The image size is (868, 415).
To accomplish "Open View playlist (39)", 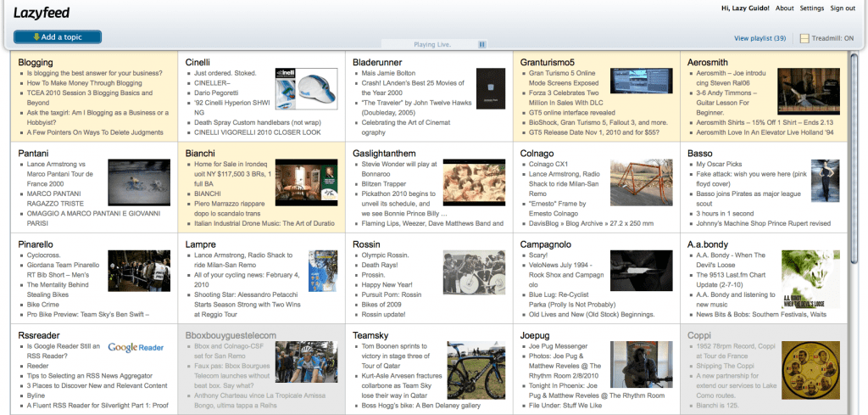I will coord(760,38).
